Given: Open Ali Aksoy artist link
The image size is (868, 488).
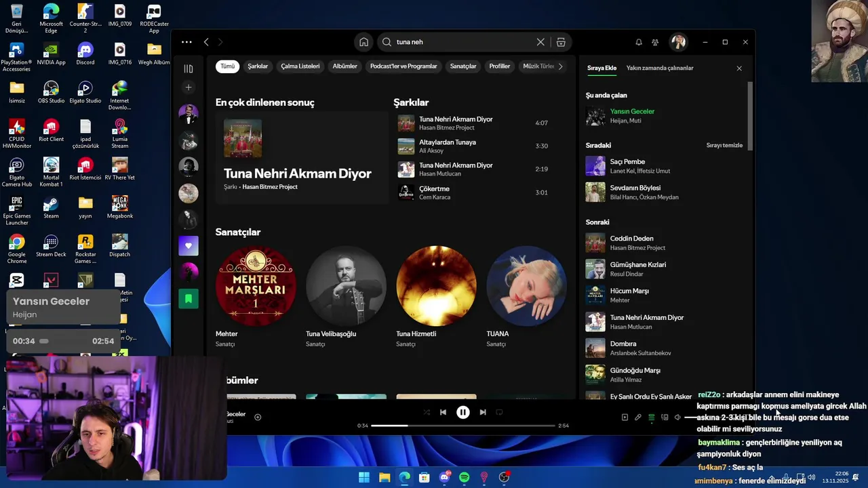Looking at the screenshot, I should point(431,150).
